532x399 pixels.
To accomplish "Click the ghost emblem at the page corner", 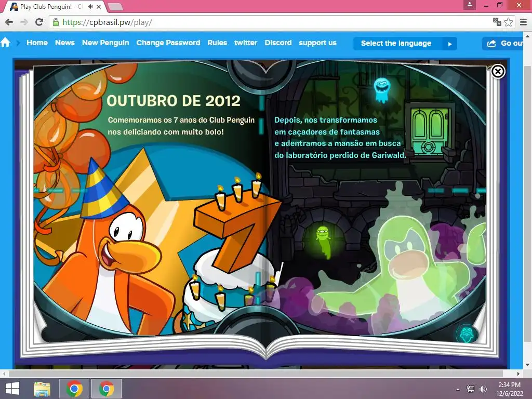I will coord(467,335).
